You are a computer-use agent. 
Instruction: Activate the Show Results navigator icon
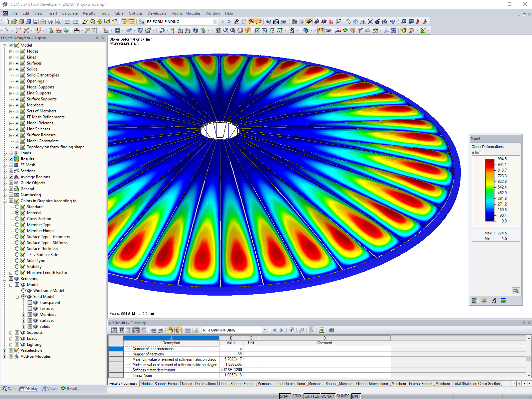tap(251, 21)
